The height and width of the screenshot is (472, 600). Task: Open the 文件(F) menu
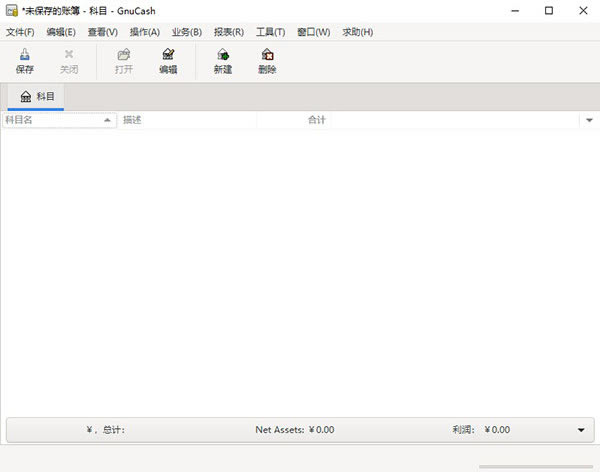(x=20, y=32)
